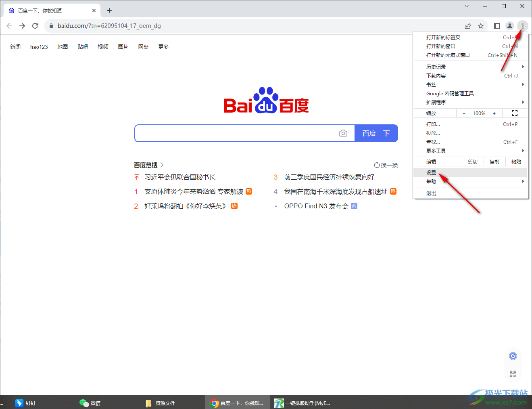The height and width of the screenshot is (409, 532).
Task: Open OPPO Find N3 发布会 headline
Action: coord(316,206)
